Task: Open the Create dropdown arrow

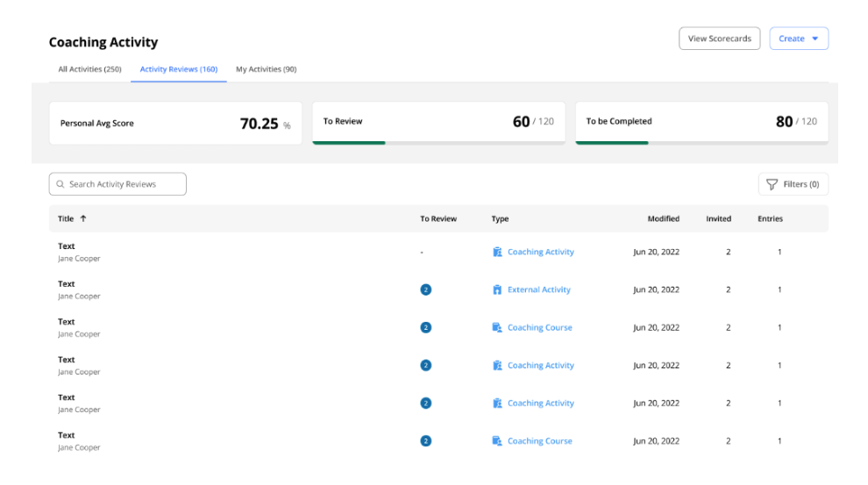Action: [x=815, y=39]
